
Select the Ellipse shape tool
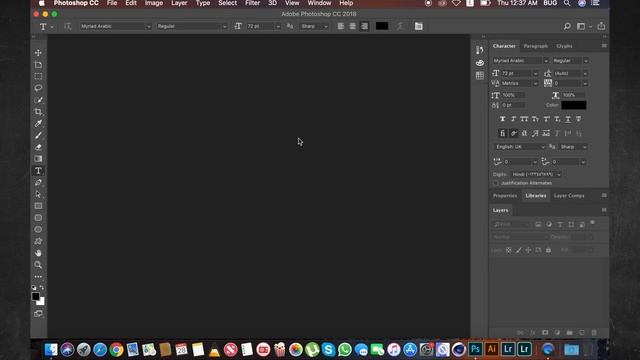[x=38, y=229]
